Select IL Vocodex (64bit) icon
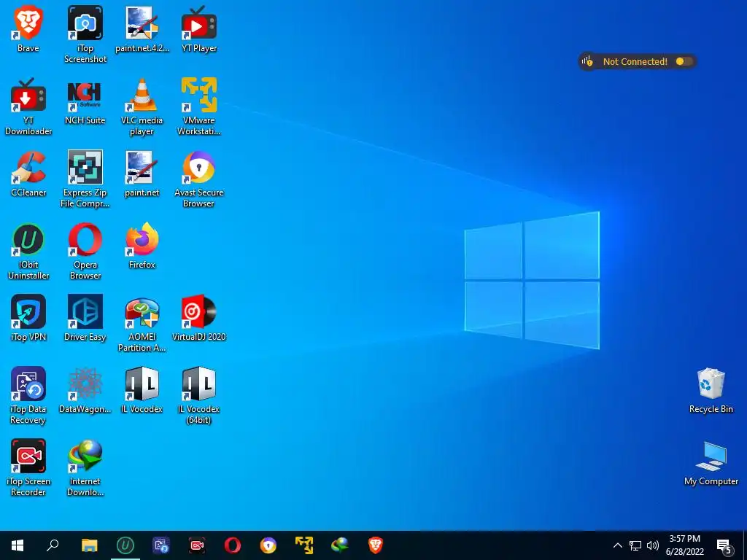Image resolution: width=747 pixels, height=560 pixels. pyautogui.click(x=199, y=396)
